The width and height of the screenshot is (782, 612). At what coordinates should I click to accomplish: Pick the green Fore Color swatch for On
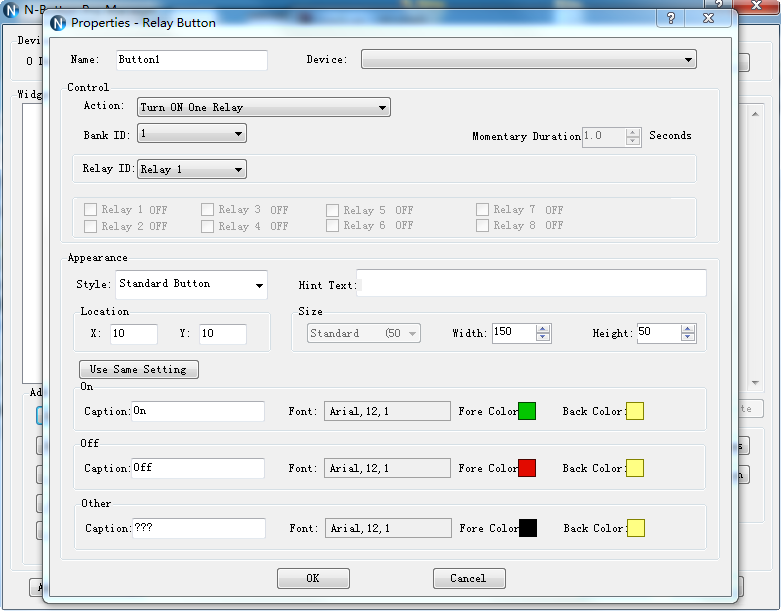527,411
